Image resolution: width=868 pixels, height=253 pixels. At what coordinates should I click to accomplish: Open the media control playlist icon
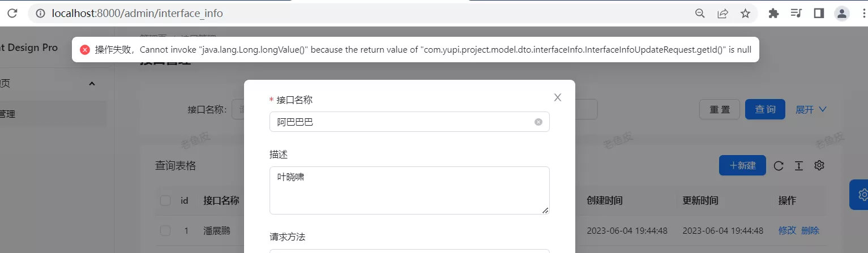[x=796, y=13]
